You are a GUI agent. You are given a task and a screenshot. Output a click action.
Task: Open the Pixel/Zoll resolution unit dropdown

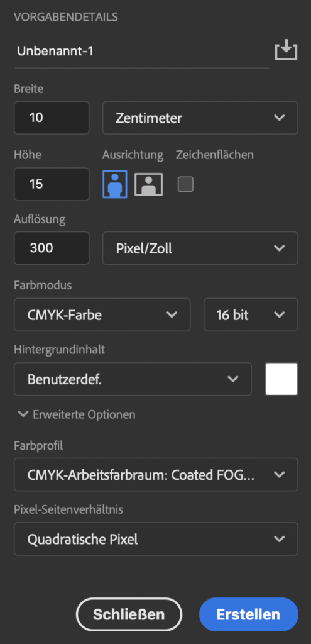[x=200, y=248]
